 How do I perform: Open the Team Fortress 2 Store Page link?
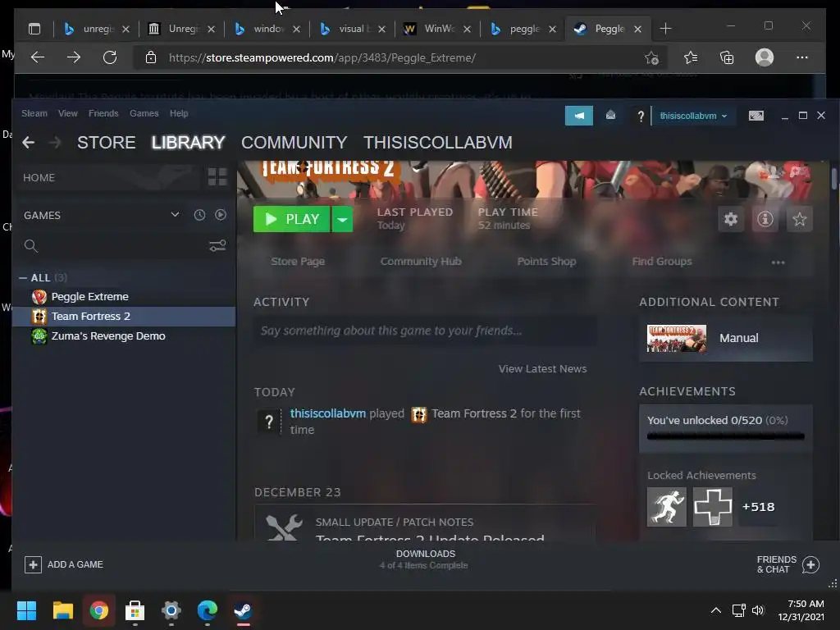[298, 262]
